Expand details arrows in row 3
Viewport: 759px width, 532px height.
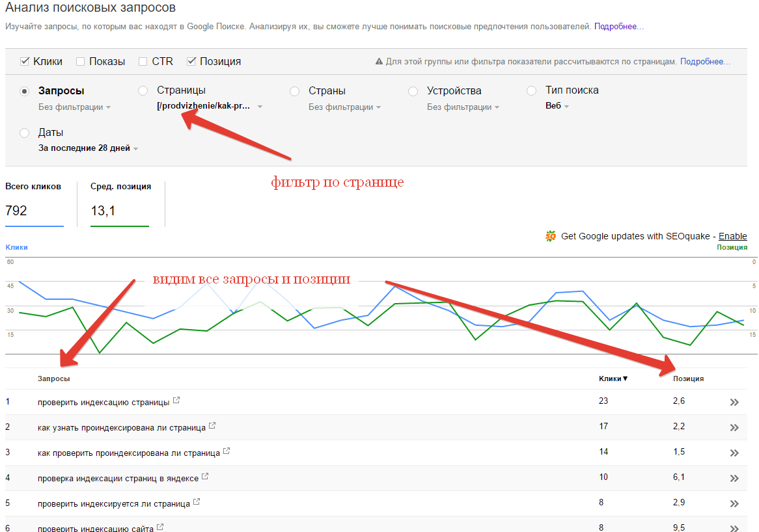[x=734, y=453]
